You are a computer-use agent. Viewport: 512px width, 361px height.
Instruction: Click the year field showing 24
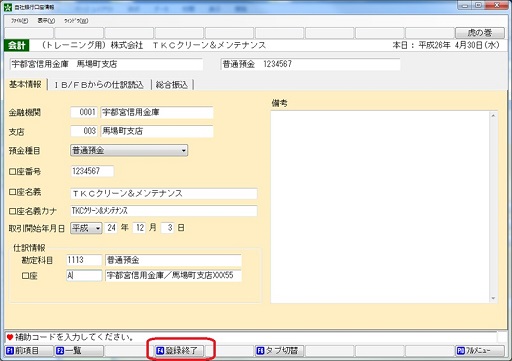tap(112, 228)
